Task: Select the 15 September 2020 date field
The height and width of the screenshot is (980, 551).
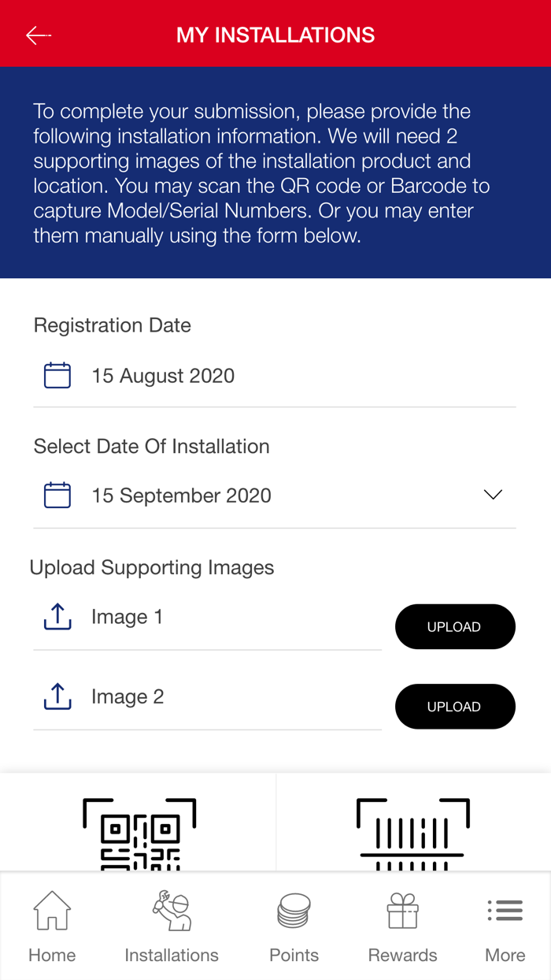Action: tap(182, 496)
